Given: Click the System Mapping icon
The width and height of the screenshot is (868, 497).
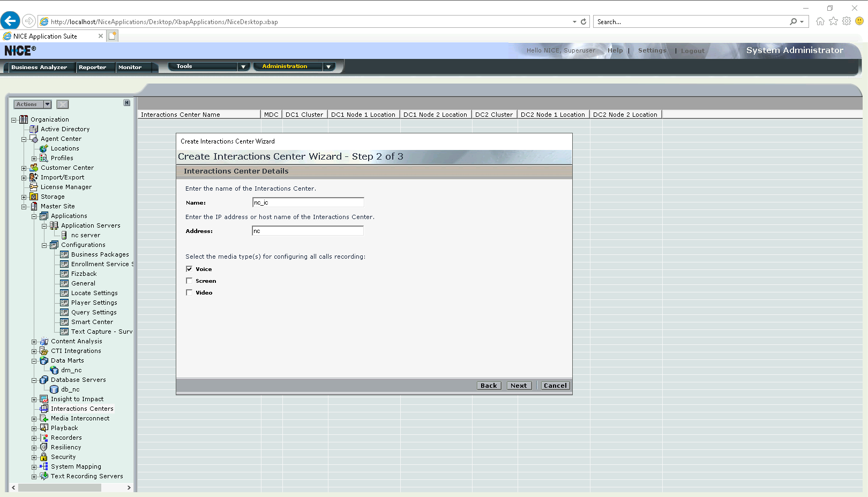Looking at the screenshot, I should [44, 466].
